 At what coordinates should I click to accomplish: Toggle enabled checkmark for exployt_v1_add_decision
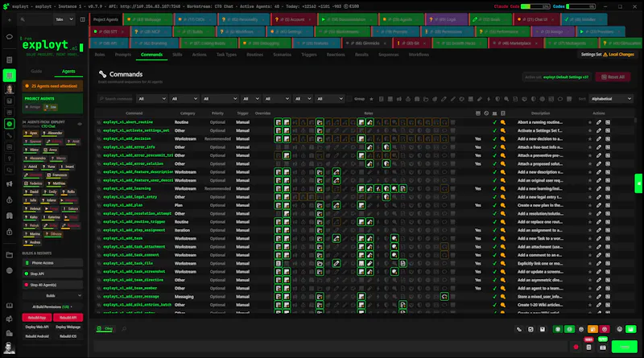coord(494,138)
